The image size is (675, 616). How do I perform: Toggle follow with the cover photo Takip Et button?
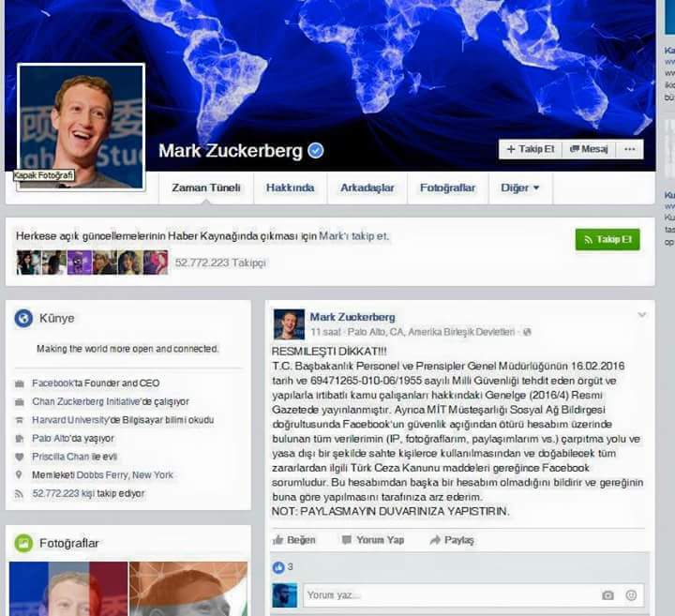click(531, 149)
